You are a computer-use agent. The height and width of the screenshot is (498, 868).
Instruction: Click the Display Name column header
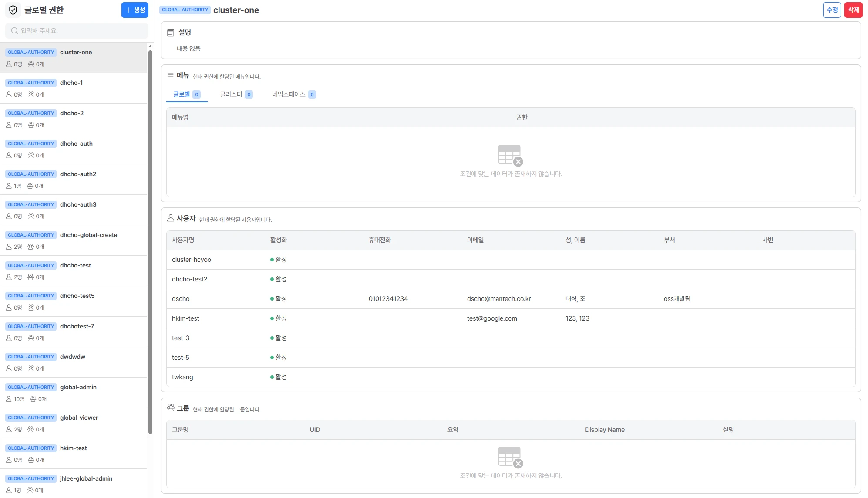(605, 430)
